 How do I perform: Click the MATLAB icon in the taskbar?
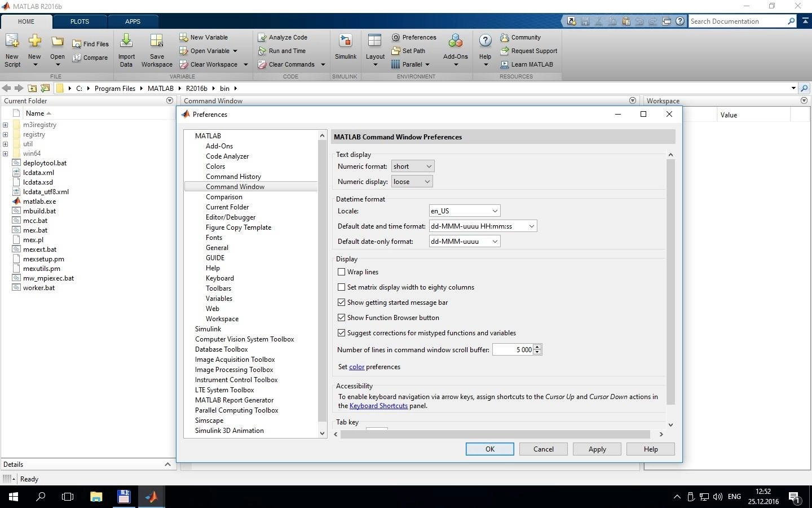coord(151,497)
